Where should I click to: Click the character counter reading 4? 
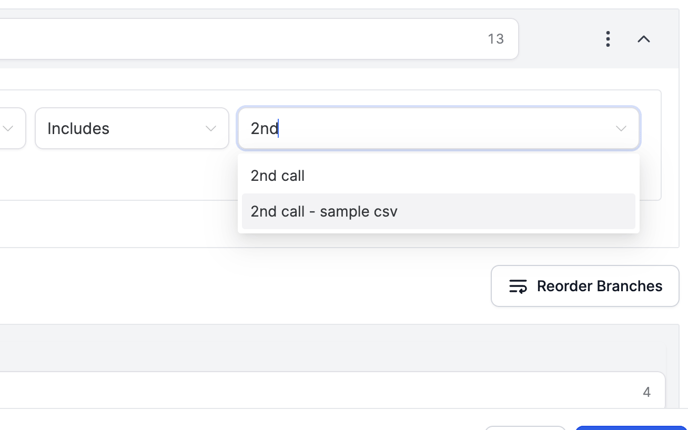(x=647, y=392)
